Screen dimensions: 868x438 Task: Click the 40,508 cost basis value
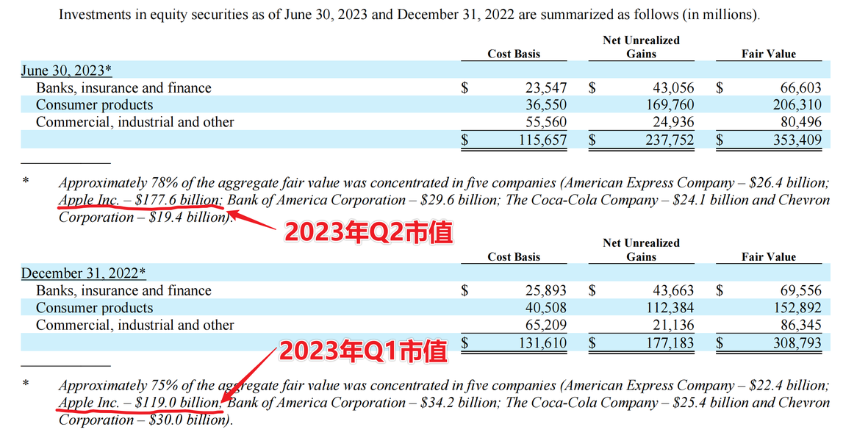point(546,308)
